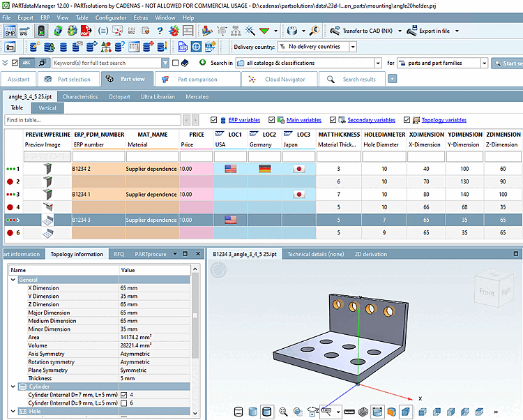
Task: Click the zoom magnifier icon in 3D toolbar
Action: click(284, 412)
